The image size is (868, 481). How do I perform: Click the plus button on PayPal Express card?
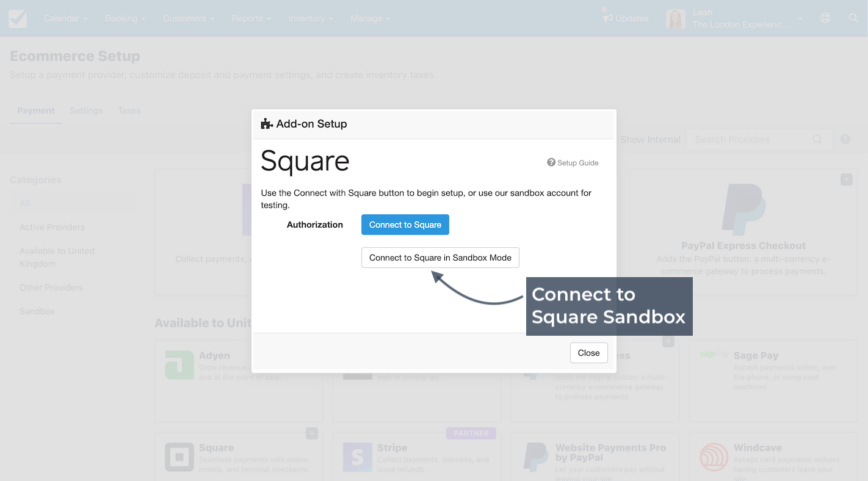pos(846,179)
